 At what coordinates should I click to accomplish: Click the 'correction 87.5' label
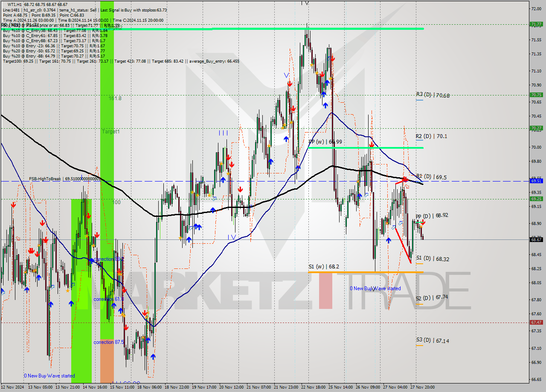click(110, 342)
